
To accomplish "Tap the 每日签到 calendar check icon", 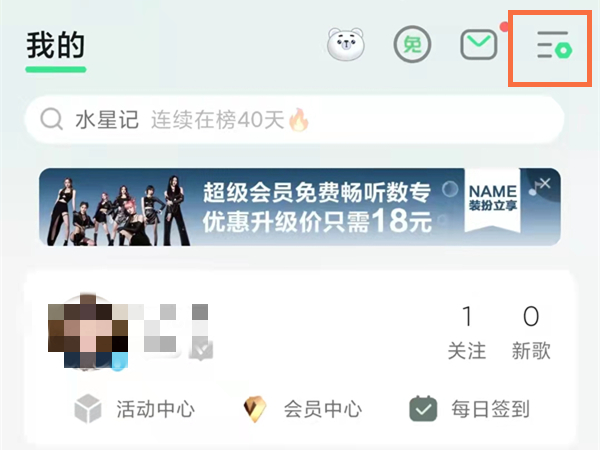I will pos(423,409).
